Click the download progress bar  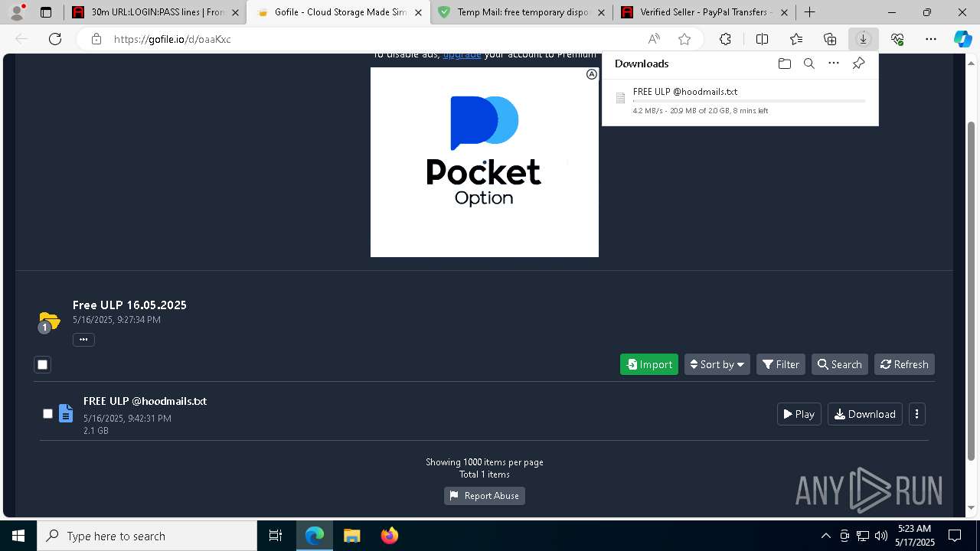(749, 100)
